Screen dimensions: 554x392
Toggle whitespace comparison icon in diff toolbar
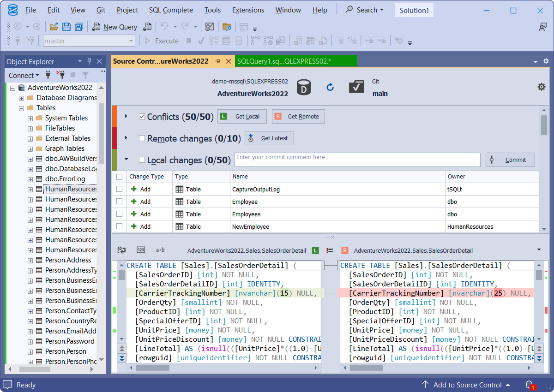160,250
